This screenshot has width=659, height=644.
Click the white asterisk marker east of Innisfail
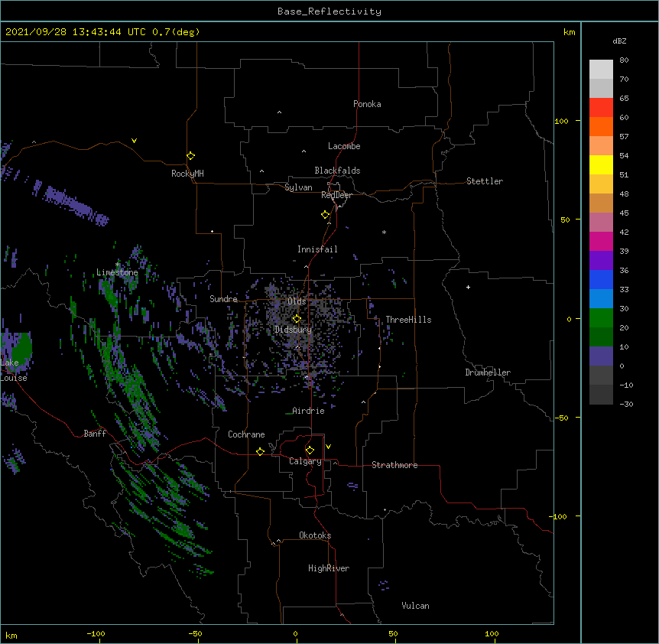point(384,232)
